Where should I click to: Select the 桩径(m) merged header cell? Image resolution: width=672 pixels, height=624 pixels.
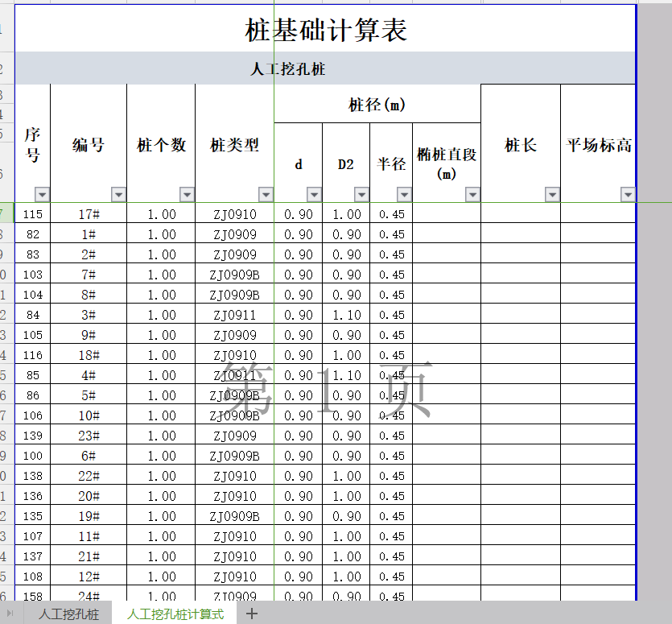pyautogui.click(x=377, y=105)
